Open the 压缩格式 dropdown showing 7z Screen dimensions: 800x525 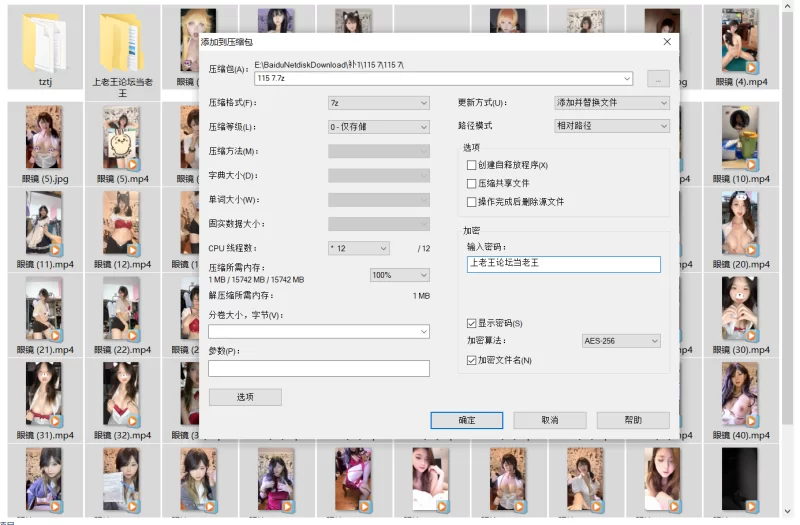coord(378,103)
